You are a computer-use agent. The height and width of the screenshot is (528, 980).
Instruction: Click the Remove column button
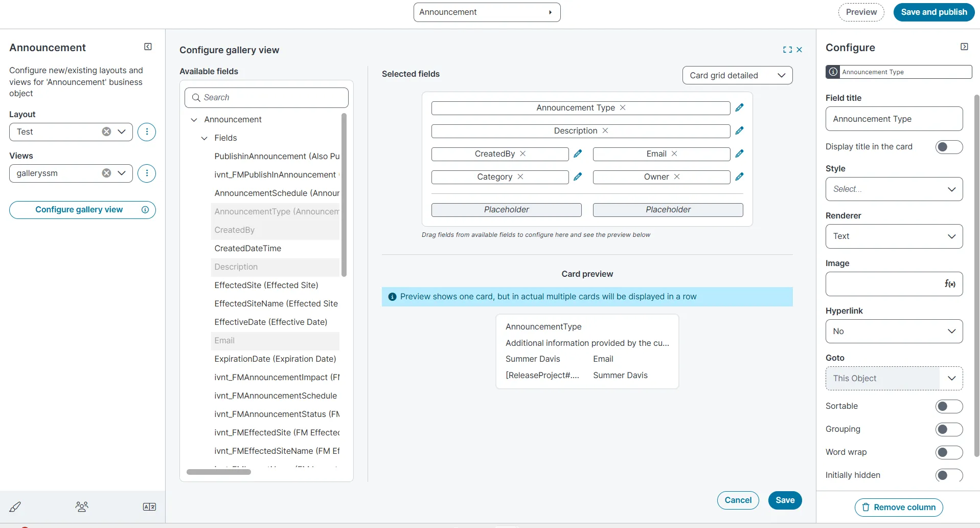click(x=899, y=508)
